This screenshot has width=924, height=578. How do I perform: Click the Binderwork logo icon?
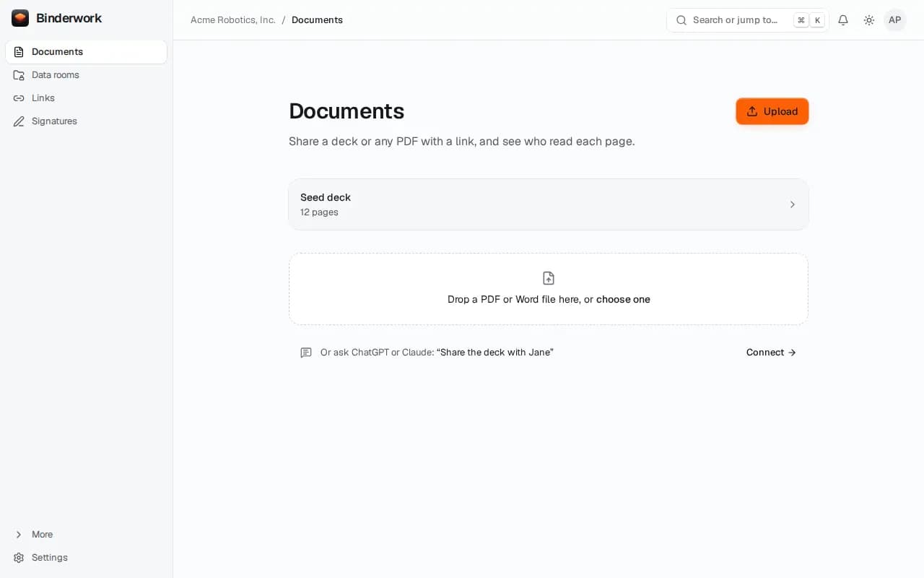[20, 18]
